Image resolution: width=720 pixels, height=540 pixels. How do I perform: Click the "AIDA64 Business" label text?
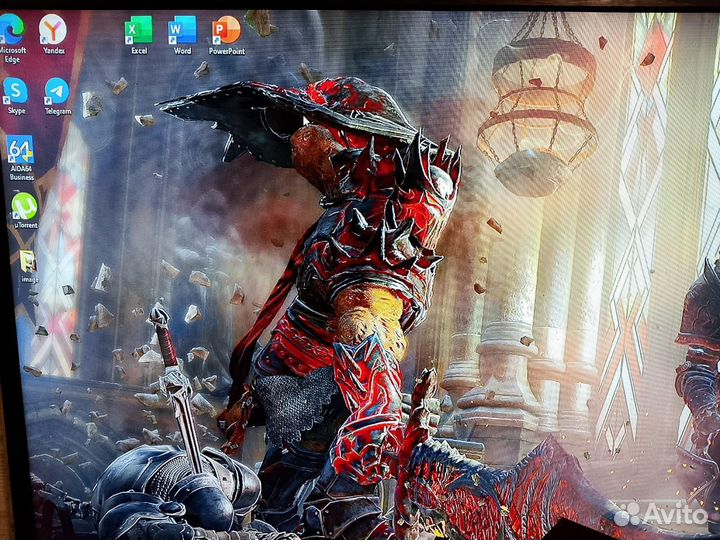[x=21, y=173]
